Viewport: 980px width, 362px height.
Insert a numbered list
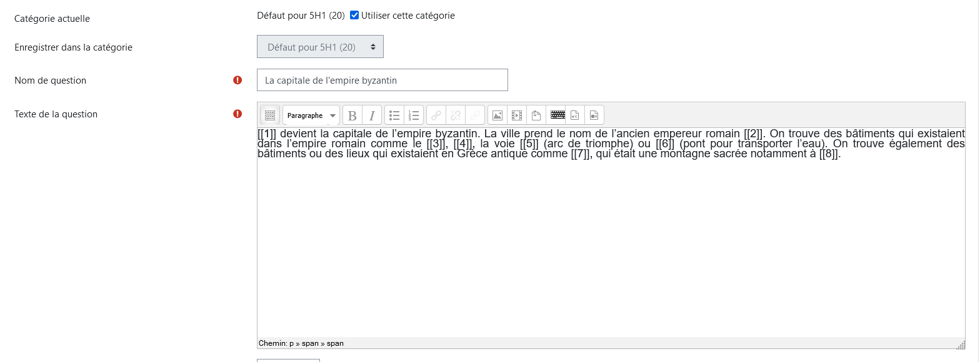414,115
